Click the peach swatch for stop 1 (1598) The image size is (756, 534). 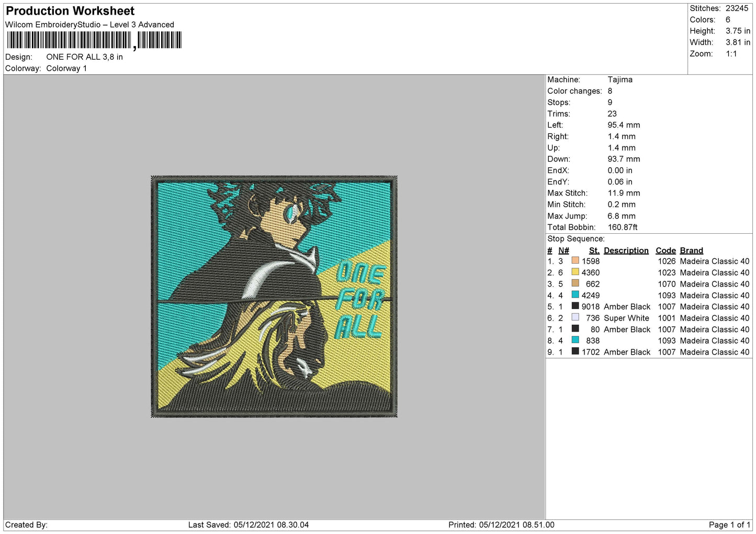click(x=575, y=260)
